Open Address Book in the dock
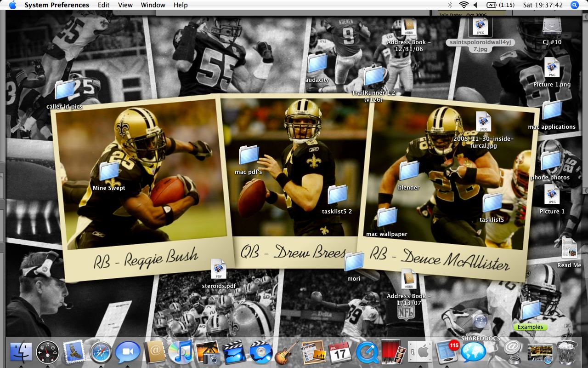 click(x=154, y=352)
